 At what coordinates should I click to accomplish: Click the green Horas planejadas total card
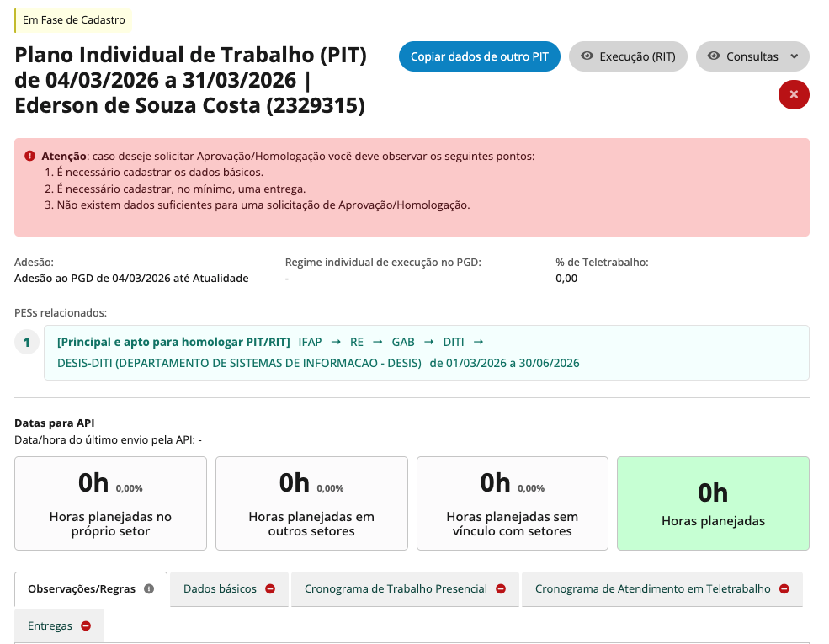click(x=713, y=503)
